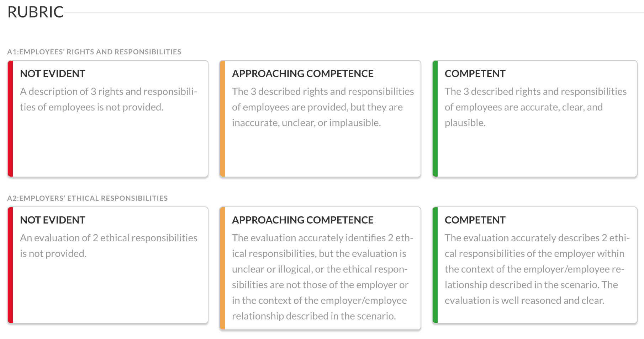Viewport: 644px width, 339px height.
Task: Select A2 Not Evident card
Action: [x=108, y=265]
